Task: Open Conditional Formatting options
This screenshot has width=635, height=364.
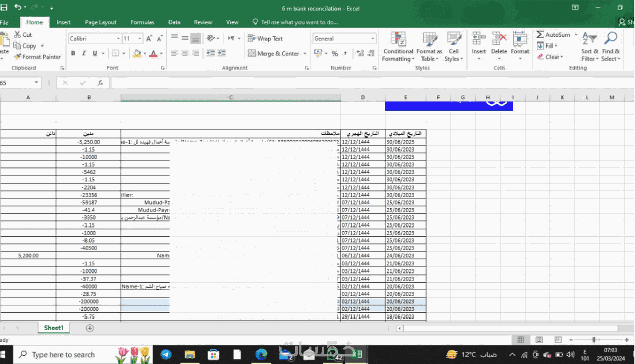Action: click(398, 47)
